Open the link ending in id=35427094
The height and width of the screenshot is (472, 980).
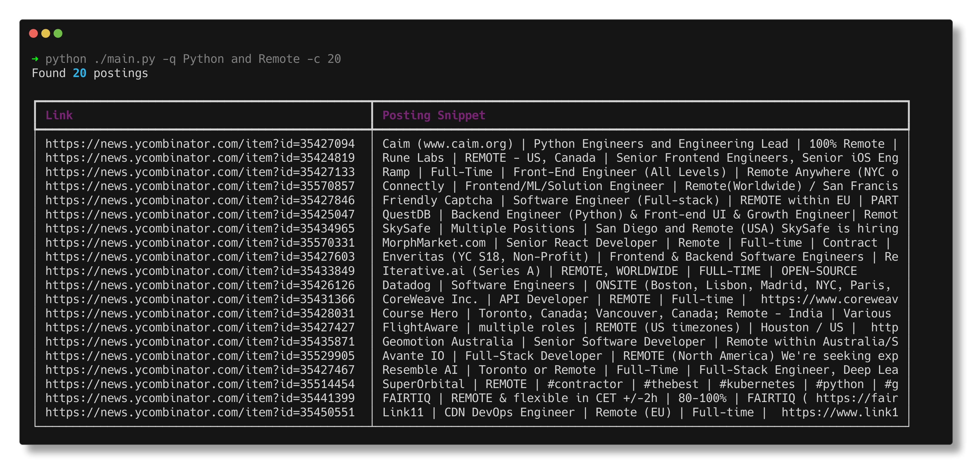[200, 144]
